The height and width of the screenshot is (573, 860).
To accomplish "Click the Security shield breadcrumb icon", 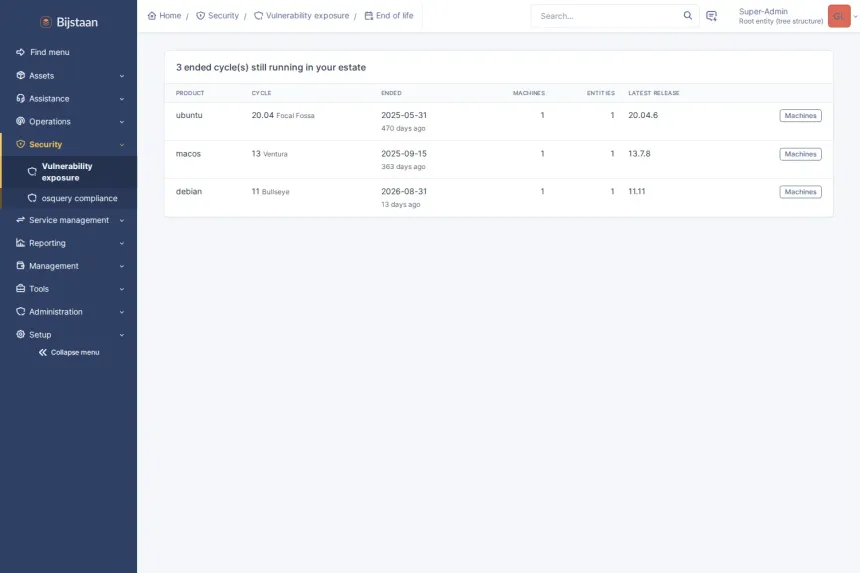I will (201, 15).
